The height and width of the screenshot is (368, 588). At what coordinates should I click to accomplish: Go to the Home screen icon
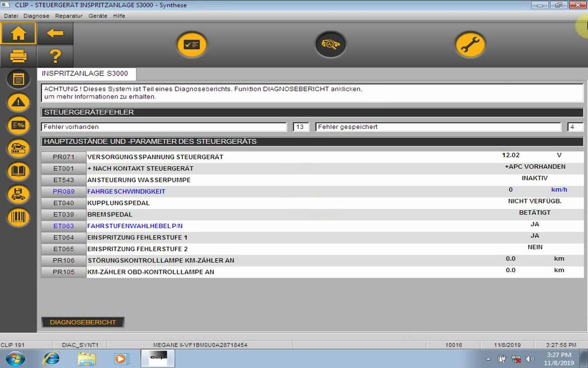coord(18,33)
